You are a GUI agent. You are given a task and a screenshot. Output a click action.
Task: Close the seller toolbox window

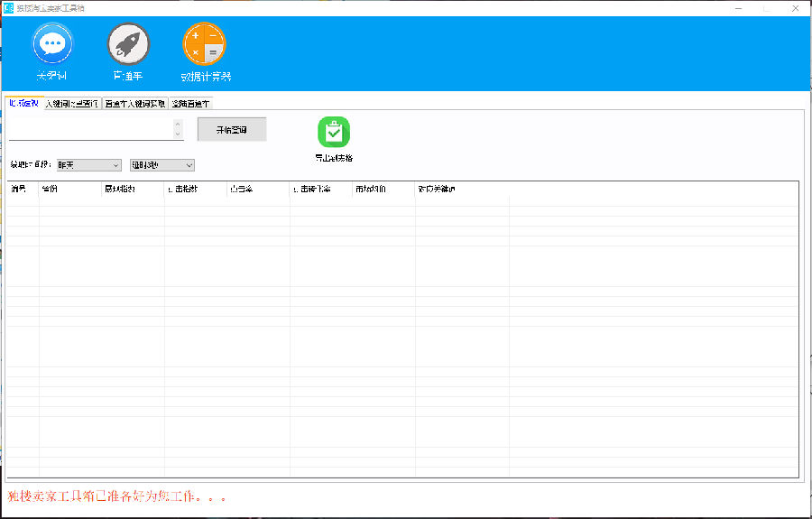click(796, 8)
